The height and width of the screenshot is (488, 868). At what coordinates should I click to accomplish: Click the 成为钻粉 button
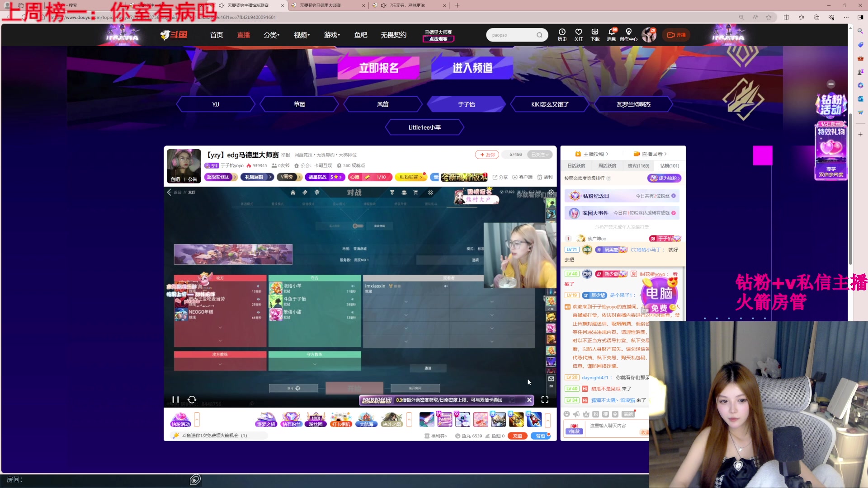(x=664, y=178)
